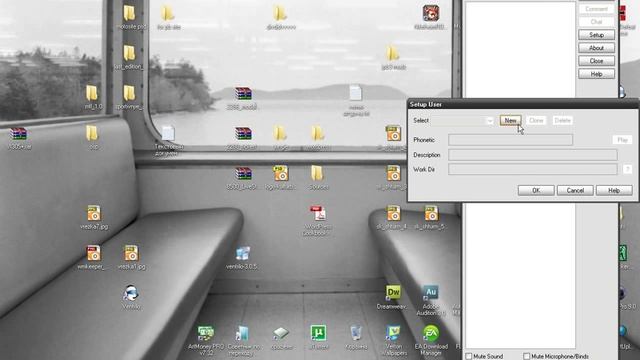Select the red game character icon
The height and width of the screenshot is (360, 640).
coord(431,13)
